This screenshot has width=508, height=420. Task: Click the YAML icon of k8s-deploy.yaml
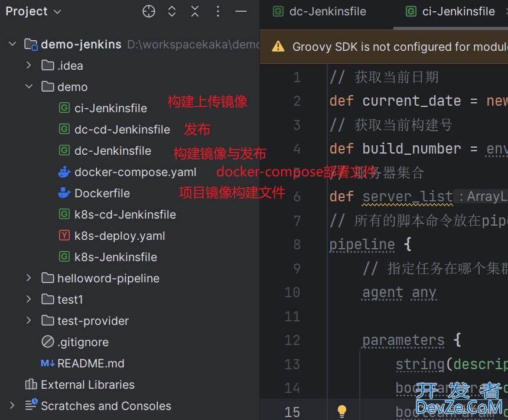[64, 235]
